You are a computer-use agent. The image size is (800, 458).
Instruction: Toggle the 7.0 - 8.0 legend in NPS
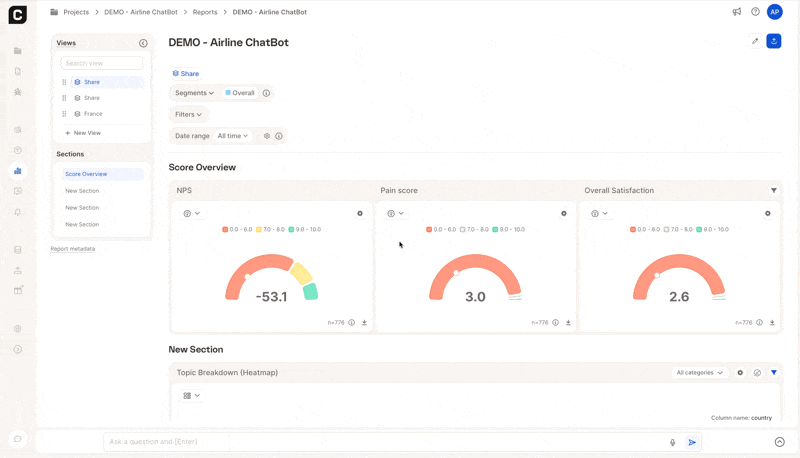click(274, 229)
